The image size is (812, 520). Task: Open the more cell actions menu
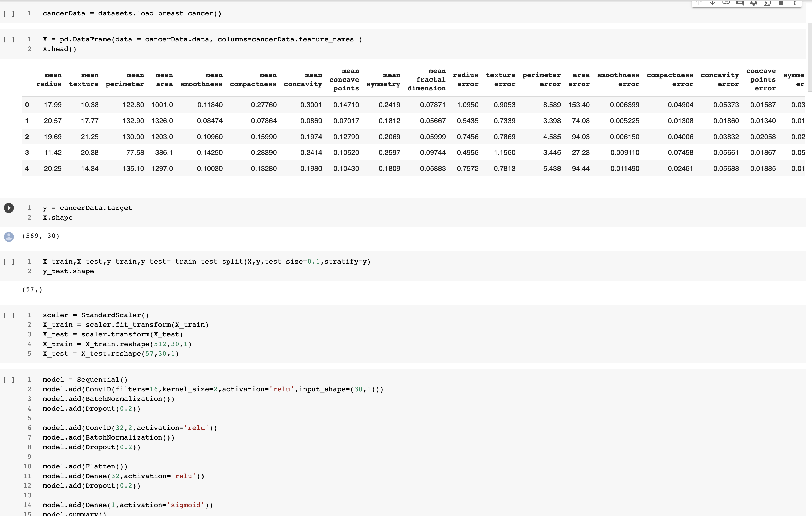pos(795,3)
